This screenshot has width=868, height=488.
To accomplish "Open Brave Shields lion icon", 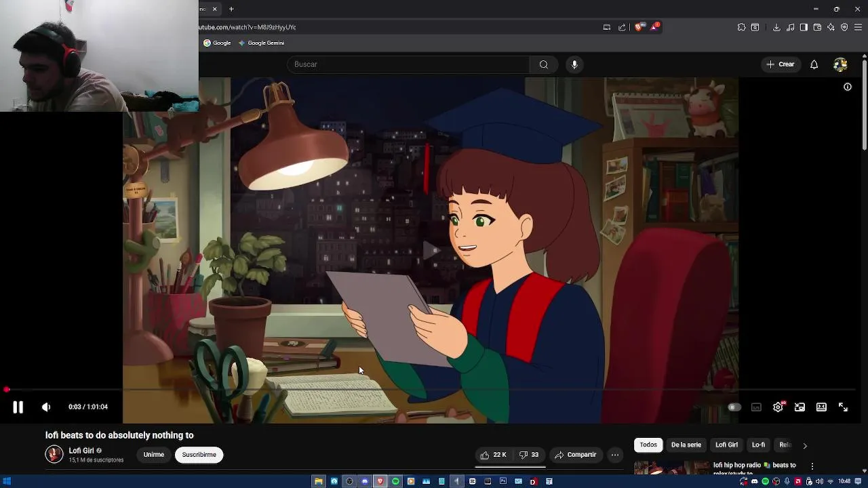I will point(639,27).
